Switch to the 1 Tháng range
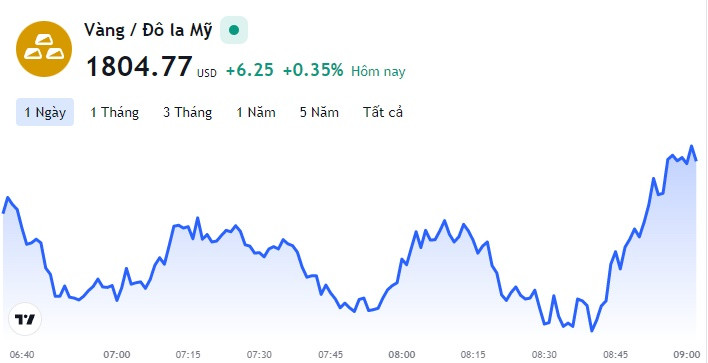This screenshot has width=708, height=363. click(114, 112)
